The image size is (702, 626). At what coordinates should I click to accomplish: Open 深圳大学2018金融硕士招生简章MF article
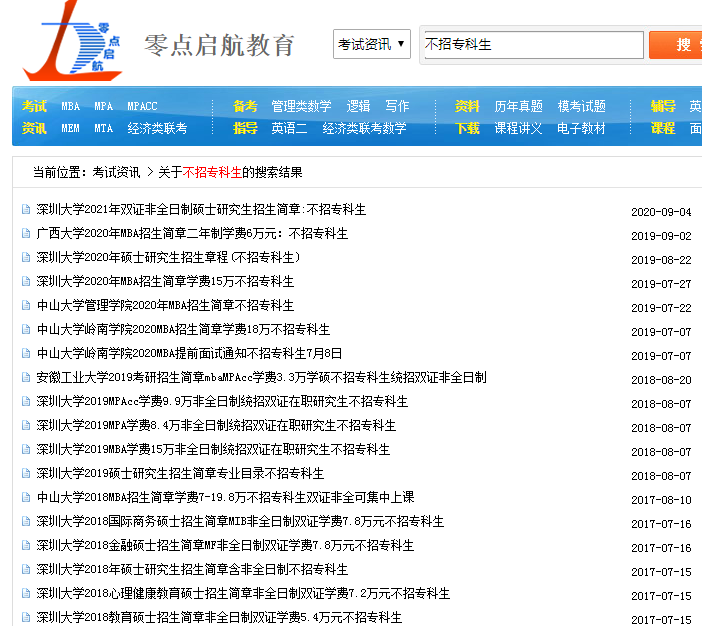click(225, 545)
